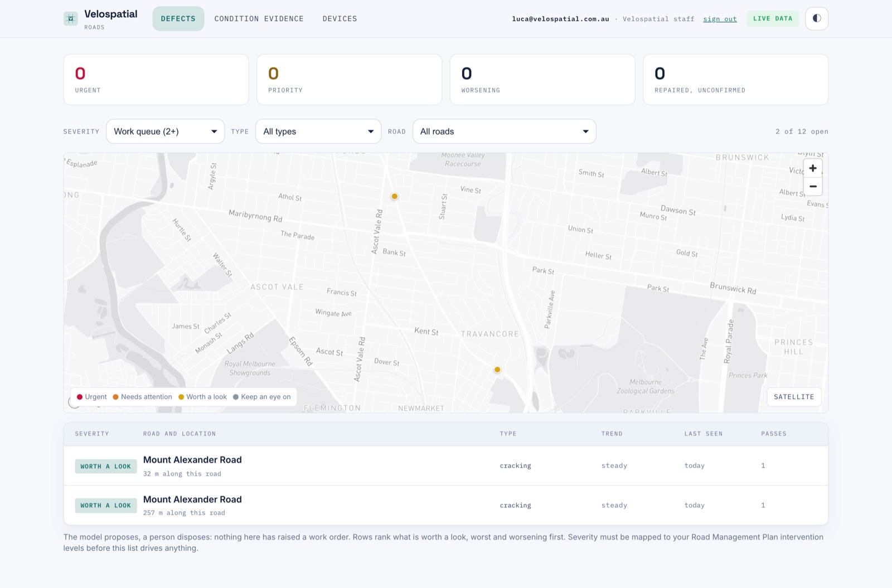Switch map to Satellite view
The width and height of the screenshot is (892, 588).
[794, 397]
